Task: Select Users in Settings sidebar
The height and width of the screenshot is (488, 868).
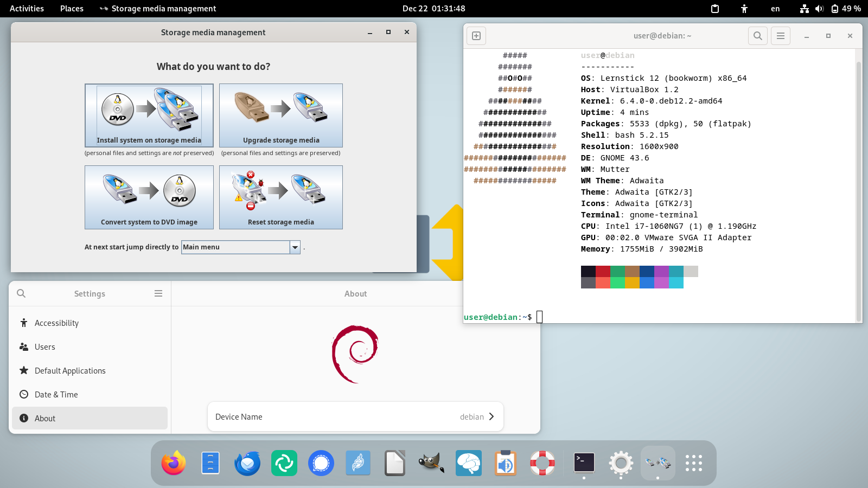Action: [90, 347]
